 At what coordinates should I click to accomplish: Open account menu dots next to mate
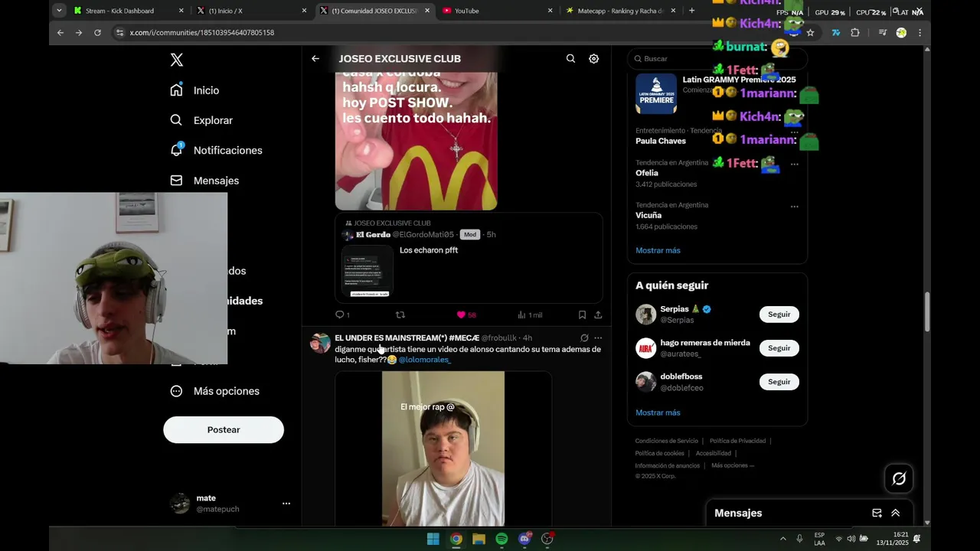click(x=286, y=504)
